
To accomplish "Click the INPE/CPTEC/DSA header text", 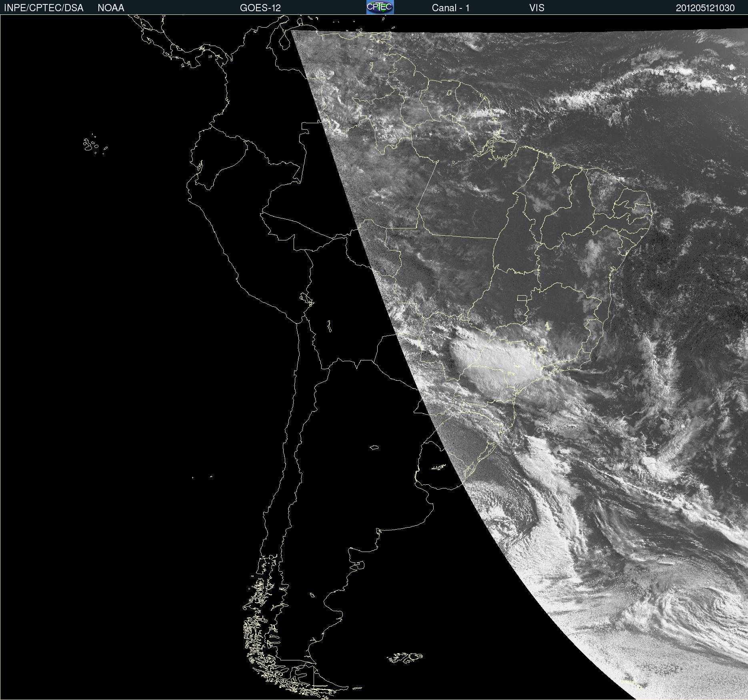I will 44,8.
